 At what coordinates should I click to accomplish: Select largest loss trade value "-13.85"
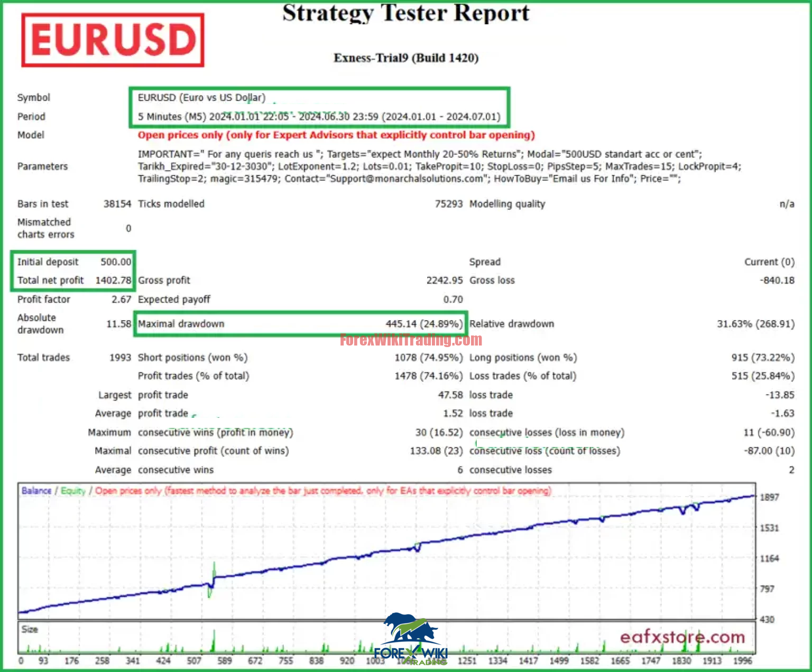tap(780, 395)
